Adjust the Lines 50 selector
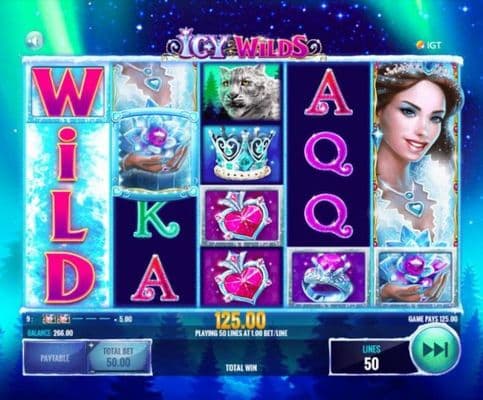The image size is (483, 400). click(x=371, y=357)
